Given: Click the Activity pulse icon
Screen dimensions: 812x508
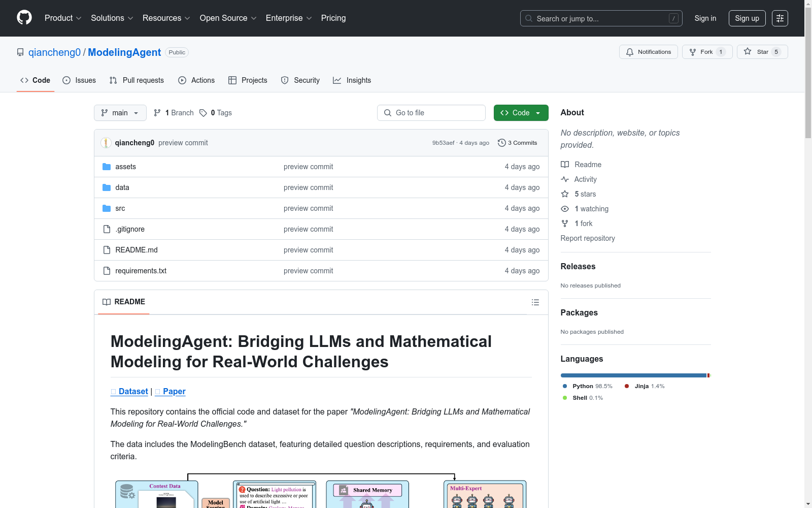Looking at the screenshot, I should [565, 179].
